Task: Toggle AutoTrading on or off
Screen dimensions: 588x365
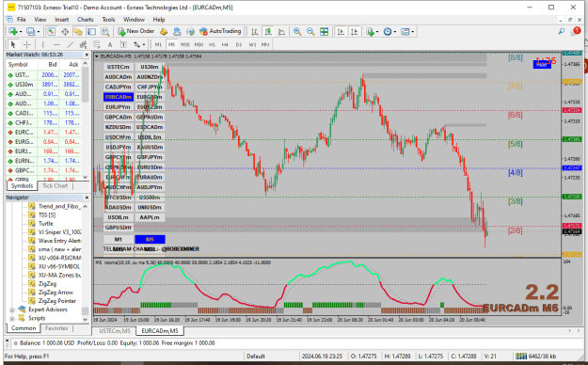Action: point(220,31)
